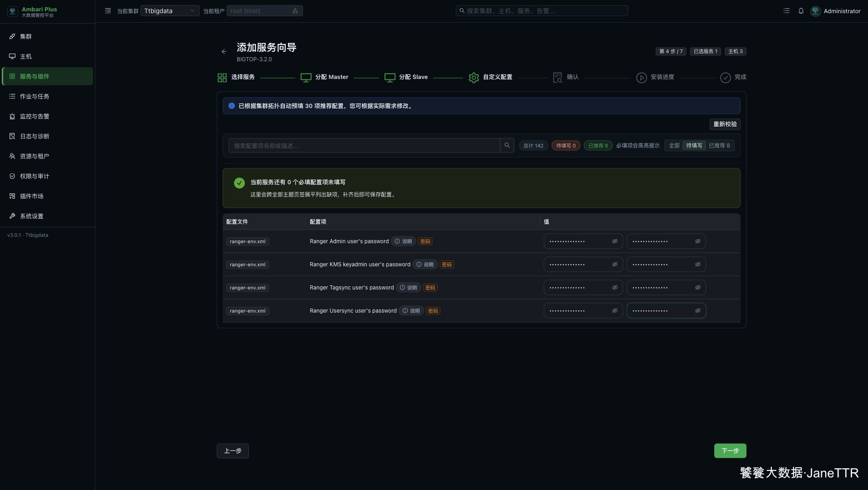Open 主机 in the sidebar
868x490 pixels.
coord(48,56)
